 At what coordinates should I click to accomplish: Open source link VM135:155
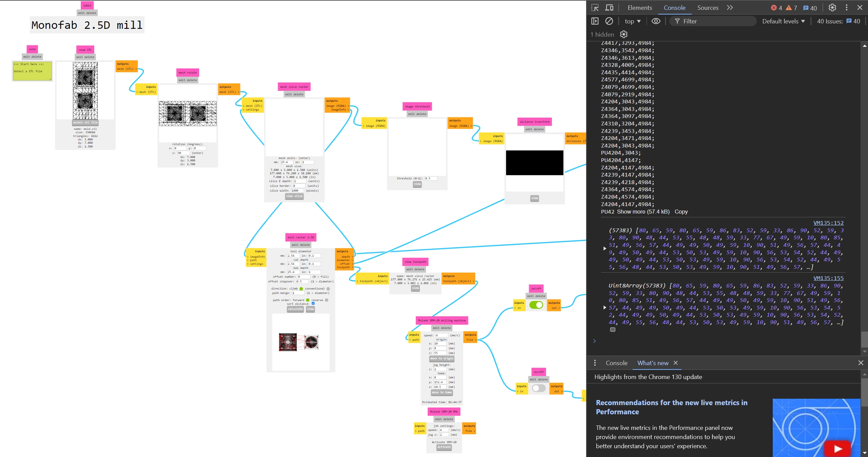(x=828, y=278)
